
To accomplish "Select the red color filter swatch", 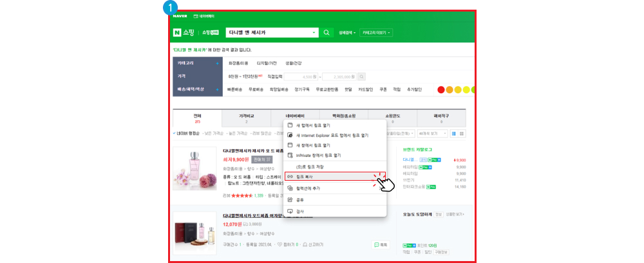I will click(441, 89).
